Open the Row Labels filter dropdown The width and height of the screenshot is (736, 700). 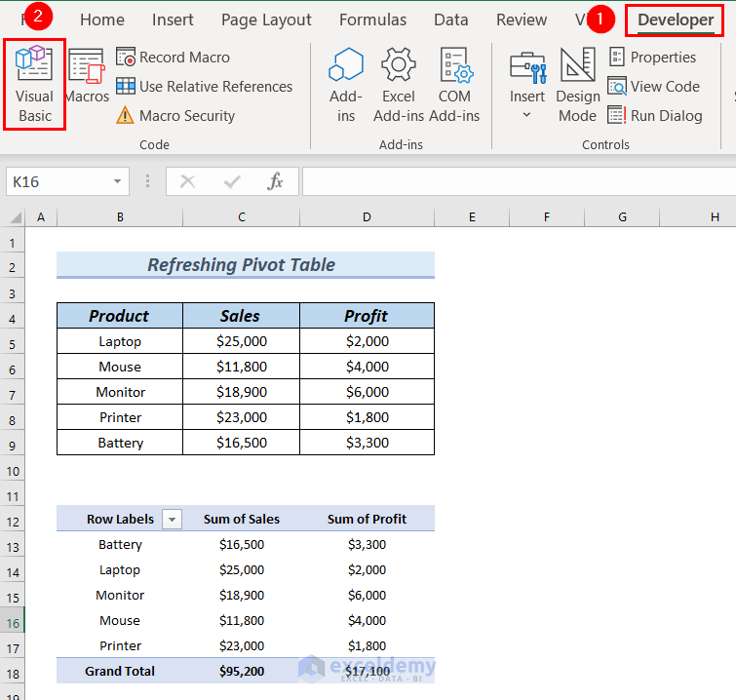(172, 520)
